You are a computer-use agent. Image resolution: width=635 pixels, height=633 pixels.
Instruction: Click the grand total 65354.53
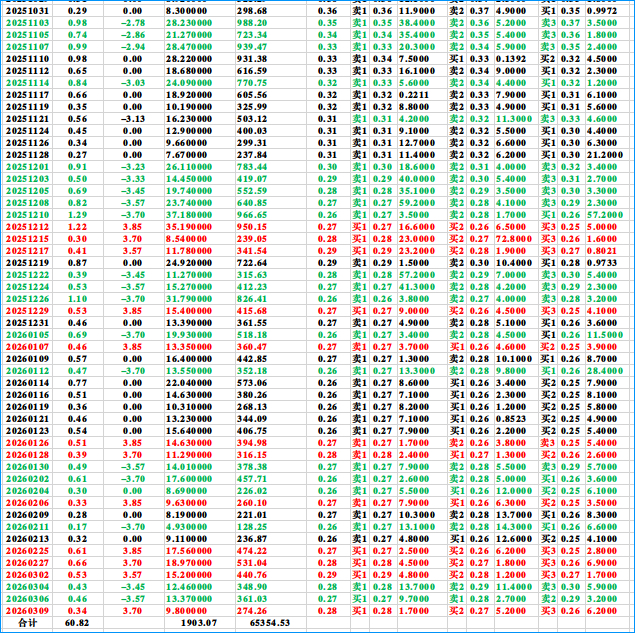click(x=270, y=623)
